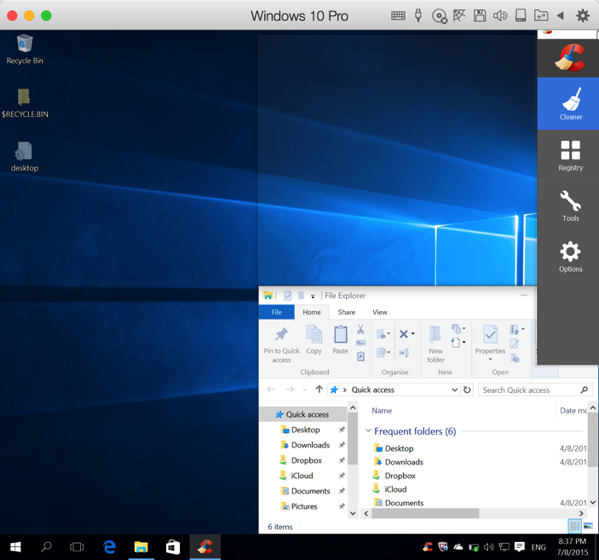The width and height of the screenshot is (599, 560).
Task: Switch to the Share ribbon tab
Action: (x=346, y=312)
